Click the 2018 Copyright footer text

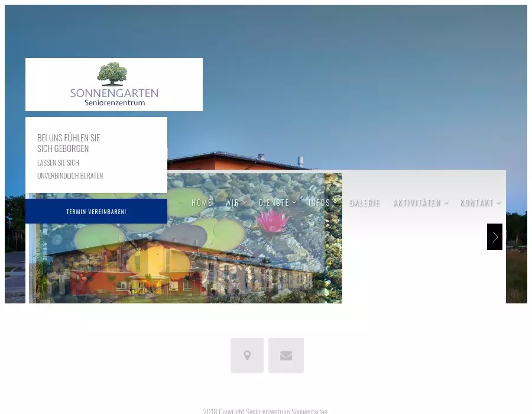[265, 410]
